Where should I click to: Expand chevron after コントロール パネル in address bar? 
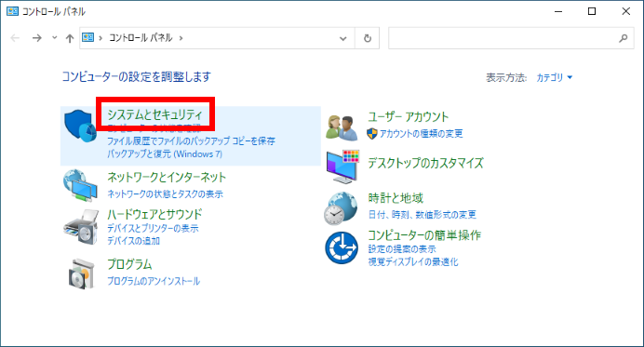click(181, 38)
